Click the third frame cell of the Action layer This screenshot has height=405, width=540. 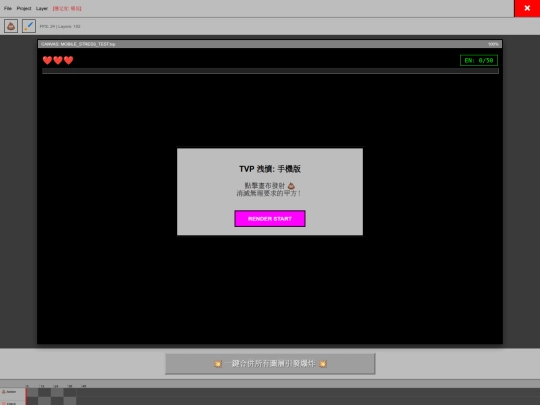coord(57,392)
